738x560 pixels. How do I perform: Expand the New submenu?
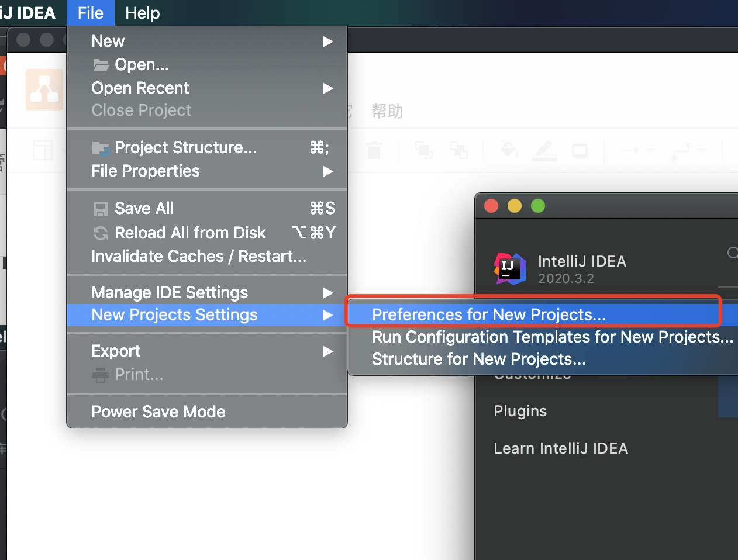pos(207,41)
